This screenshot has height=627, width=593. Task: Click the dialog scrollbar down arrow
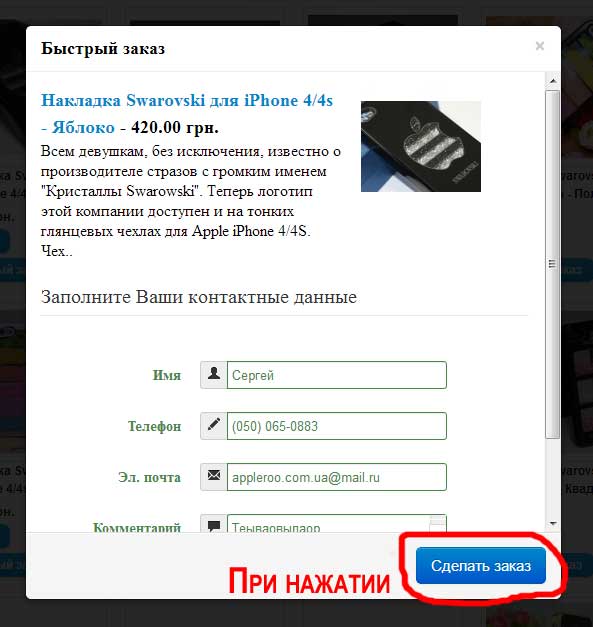click(553, 523)
